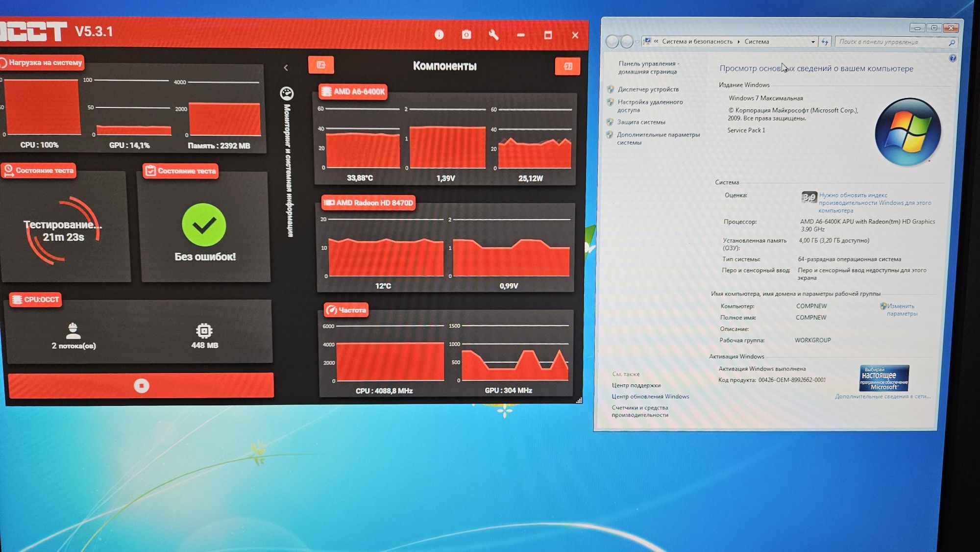The width and height of the screenshot is (980, 552).
Task: Click the CPU:OCCT section label
Action: [x=36, y=300]
